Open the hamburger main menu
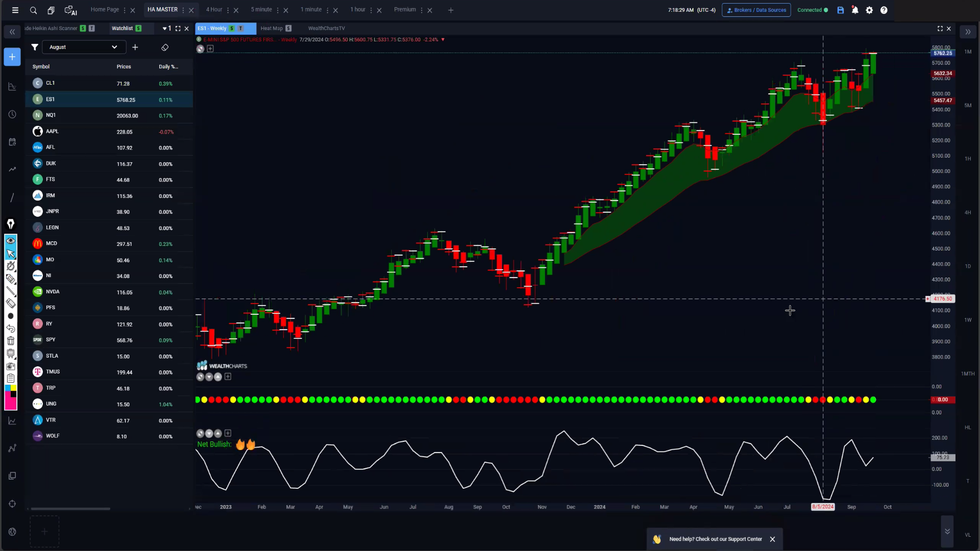 [x=15, y=10]
